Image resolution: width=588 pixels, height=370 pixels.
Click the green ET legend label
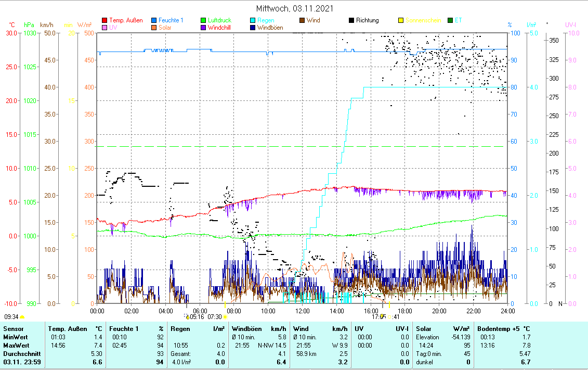click(458, 21)
